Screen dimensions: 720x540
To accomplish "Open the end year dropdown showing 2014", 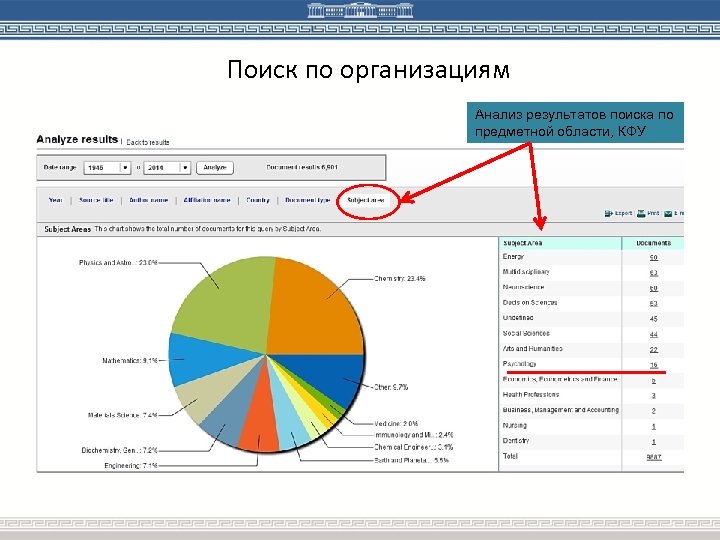I will 167,168.
